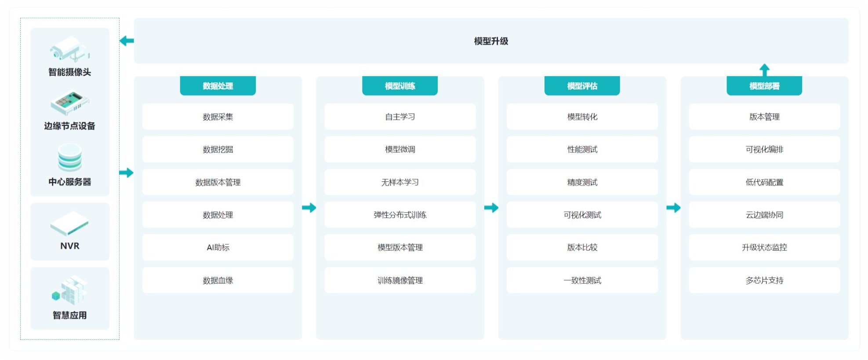Click the smart camera icon
Image resolution: width=868 pixels, height=360 pixels.
tap(69, 49)
